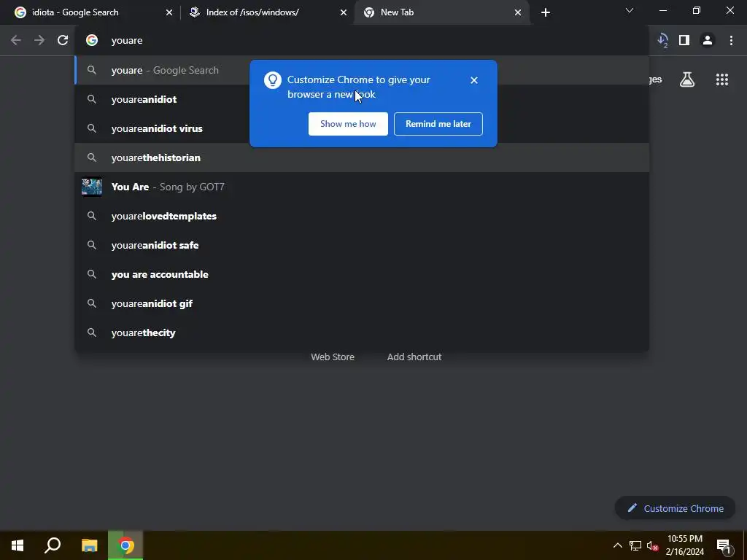Screen dimensions: 747x560
Task: Close the New Tab tab
Action: click(x=518, y=12)
